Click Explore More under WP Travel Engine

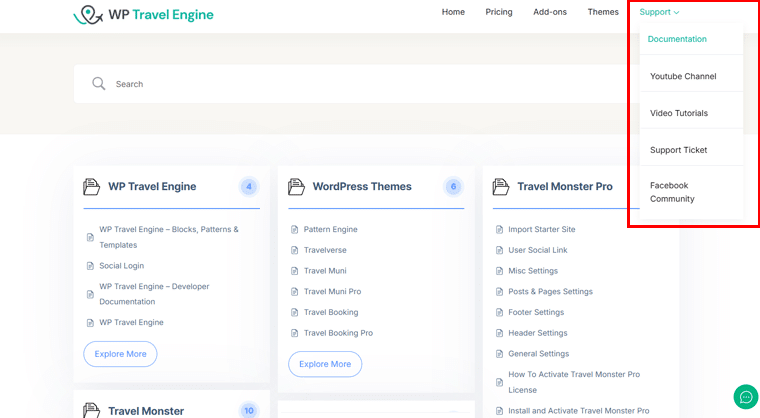(x=120, y=354)
